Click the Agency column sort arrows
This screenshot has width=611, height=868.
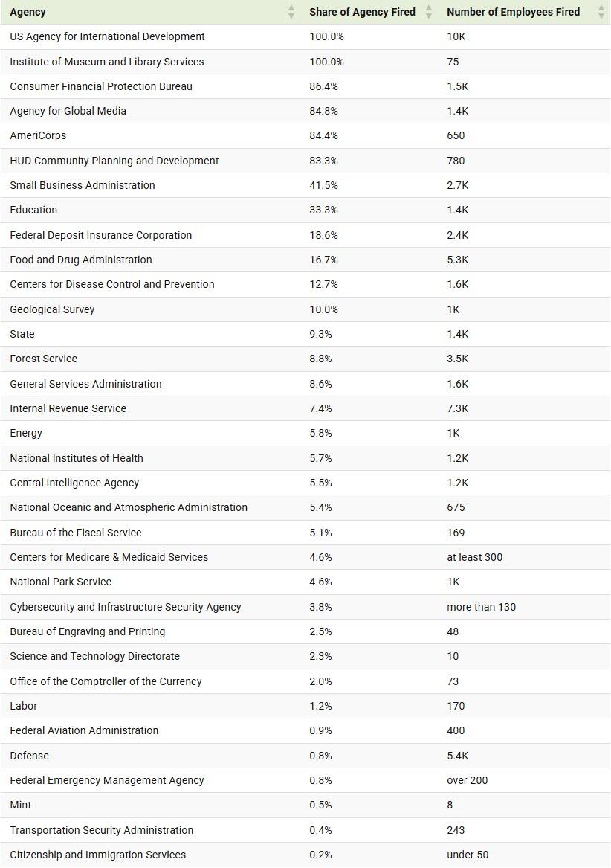(x=291, y=12)
